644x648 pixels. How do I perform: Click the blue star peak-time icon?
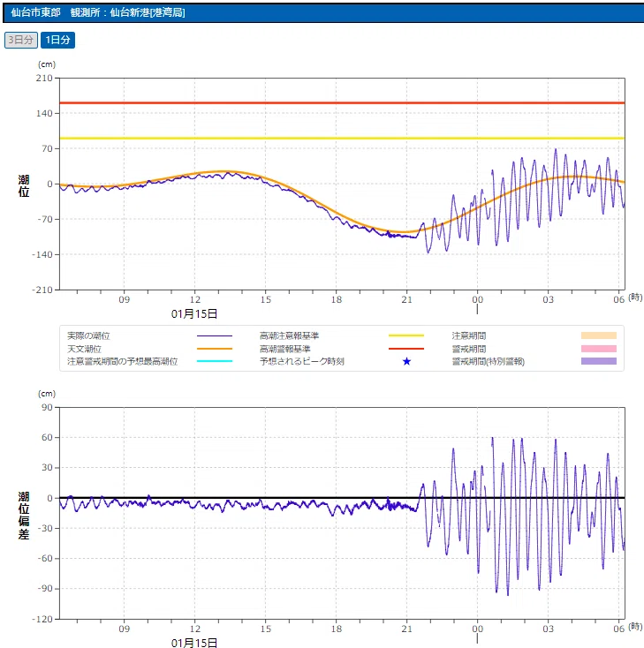(406, 362)
